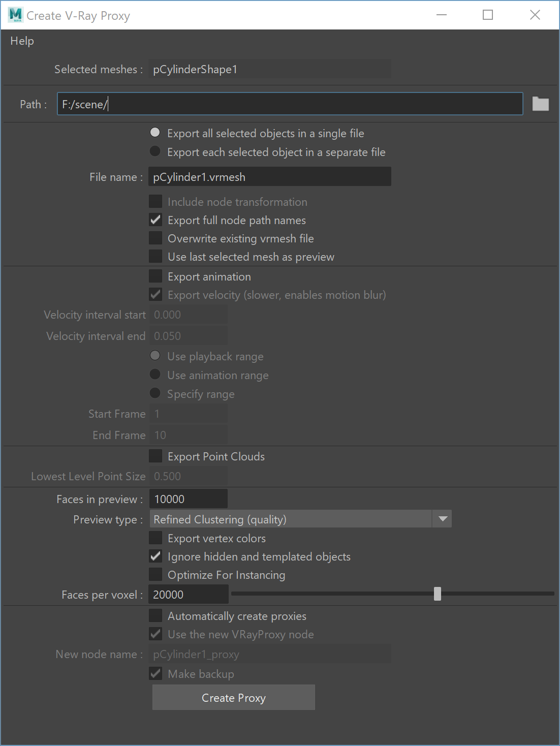Click the Create Proxy button
This screenshot has width=560, height=746.
pyautogui.click(x=234, y=698)
